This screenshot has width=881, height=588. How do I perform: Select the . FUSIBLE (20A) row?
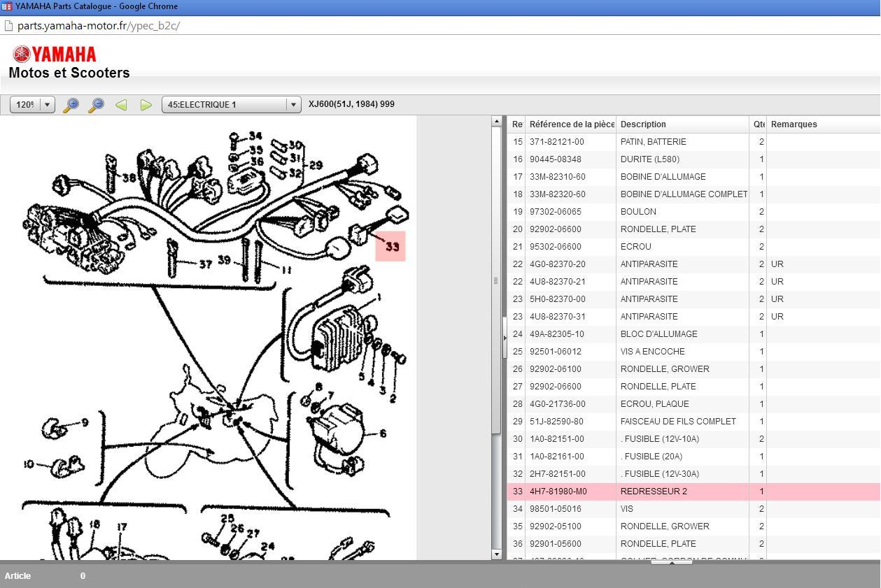(x=693, y=457)
